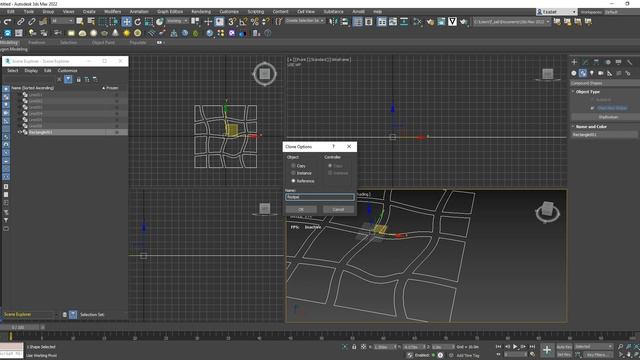Select the Lights category icon in Create panel
The image size is (640, 360).
[x=591, y=73]
